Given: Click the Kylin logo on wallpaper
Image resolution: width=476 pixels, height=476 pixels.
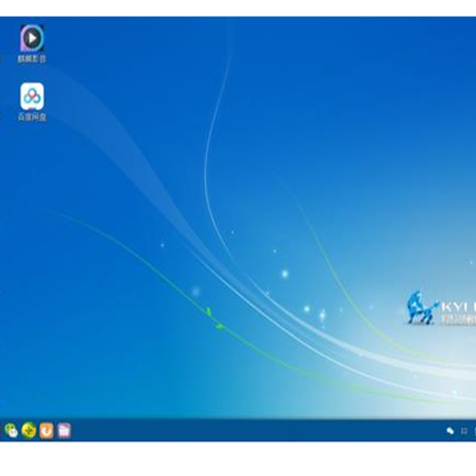Looking at the screenshot, I should coord(422,308).
